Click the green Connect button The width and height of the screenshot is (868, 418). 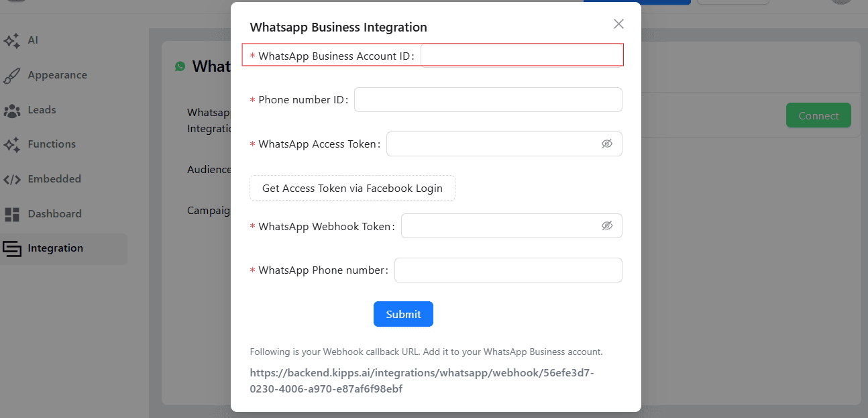click(818, 115)
